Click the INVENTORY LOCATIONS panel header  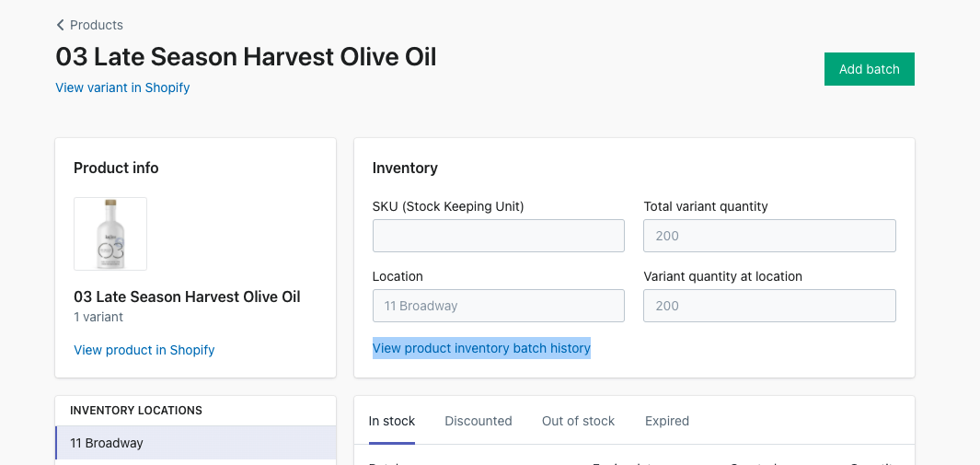point(136,411)
